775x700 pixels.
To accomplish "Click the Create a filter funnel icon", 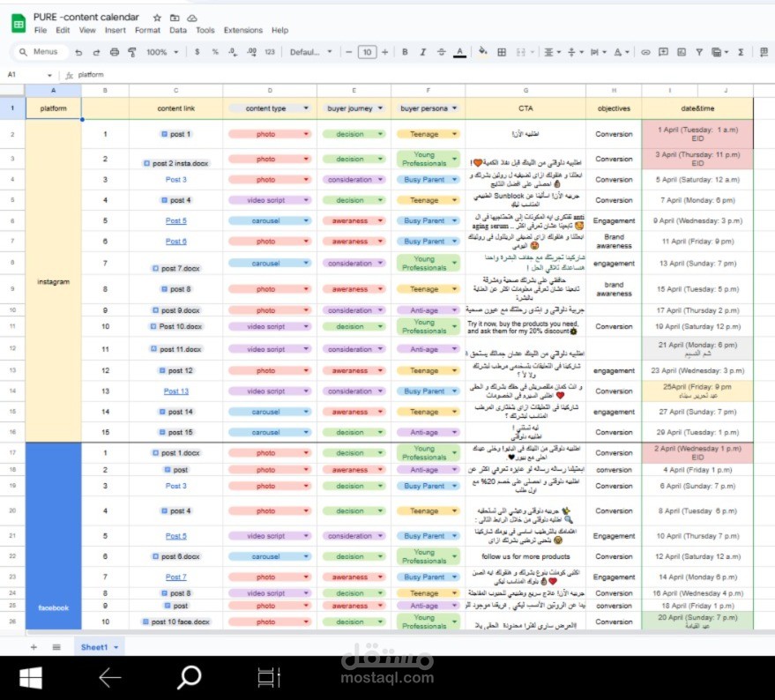I will coord(699,52).
